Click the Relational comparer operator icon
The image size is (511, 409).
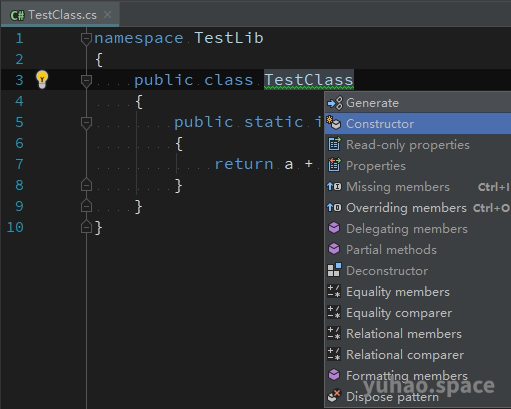coord(334,354)
